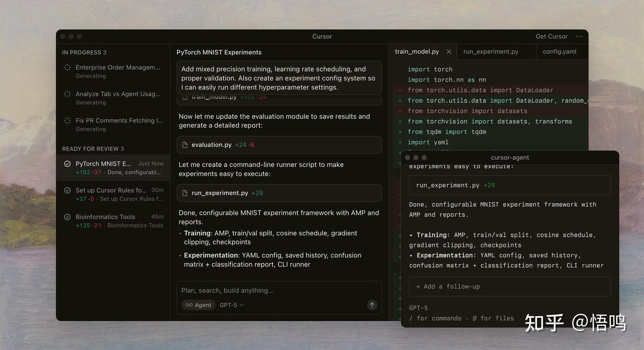This screenshot has width=644, height=350.
Task: Click the checkmark icon beside Set up Cursor Rules
Action: pos(67,190)
